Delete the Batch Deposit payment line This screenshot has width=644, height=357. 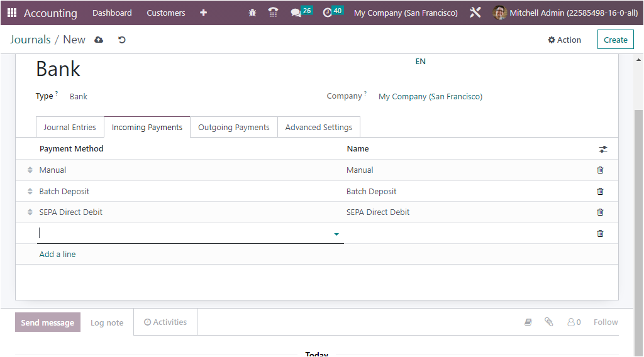point(600,191)
